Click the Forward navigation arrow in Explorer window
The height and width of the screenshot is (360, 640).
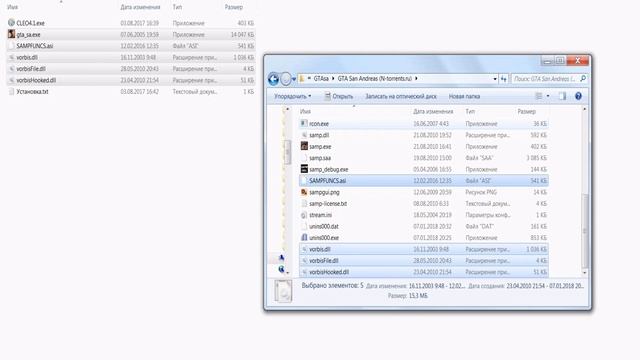286,79
